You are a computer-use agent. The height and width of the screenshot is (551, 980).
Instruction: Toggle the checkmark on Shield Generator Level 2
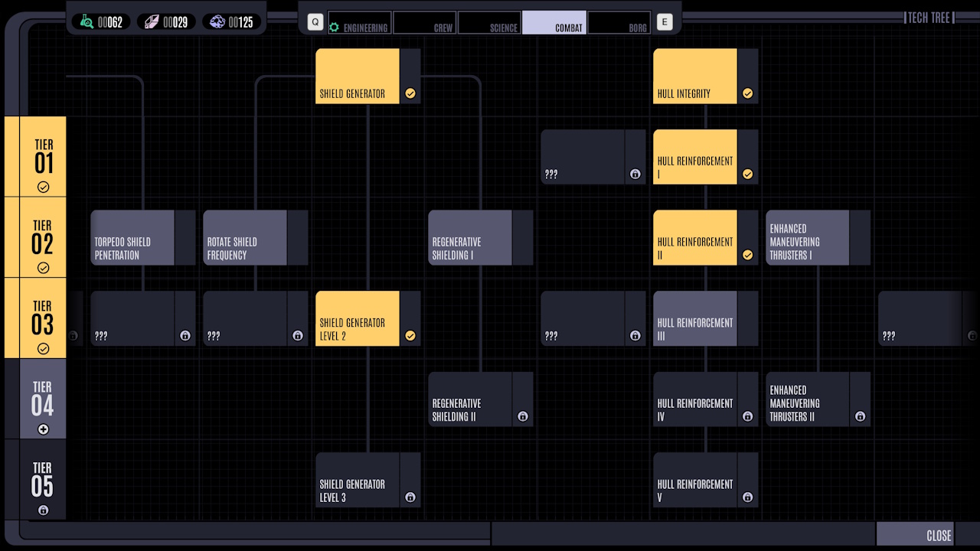410,335
